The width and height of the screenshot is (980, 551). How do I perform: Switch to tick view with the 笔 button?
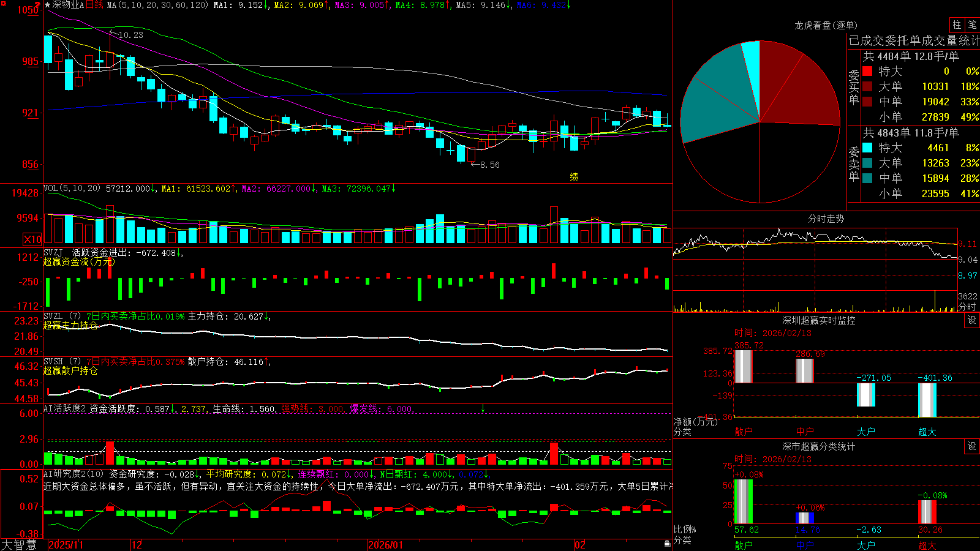[973, 25]
